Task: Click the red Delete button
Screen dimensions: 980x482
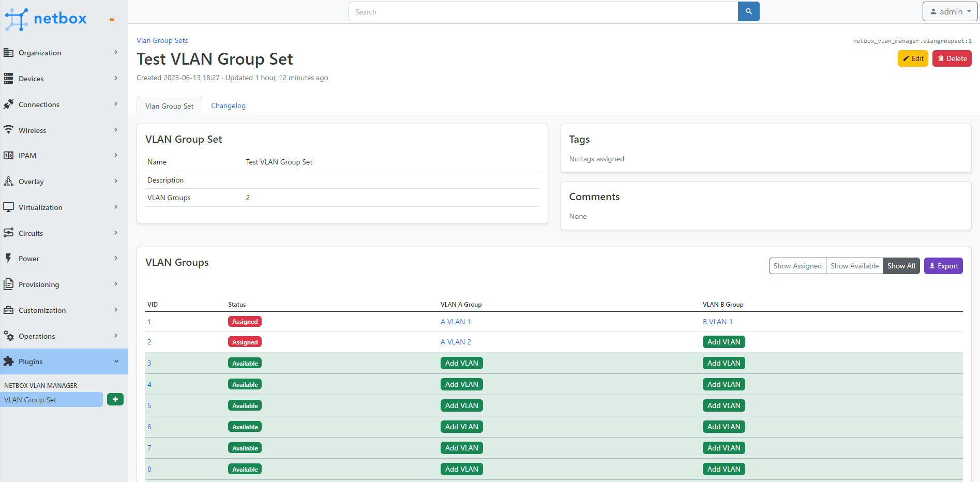Action: (x=952, y=58)
